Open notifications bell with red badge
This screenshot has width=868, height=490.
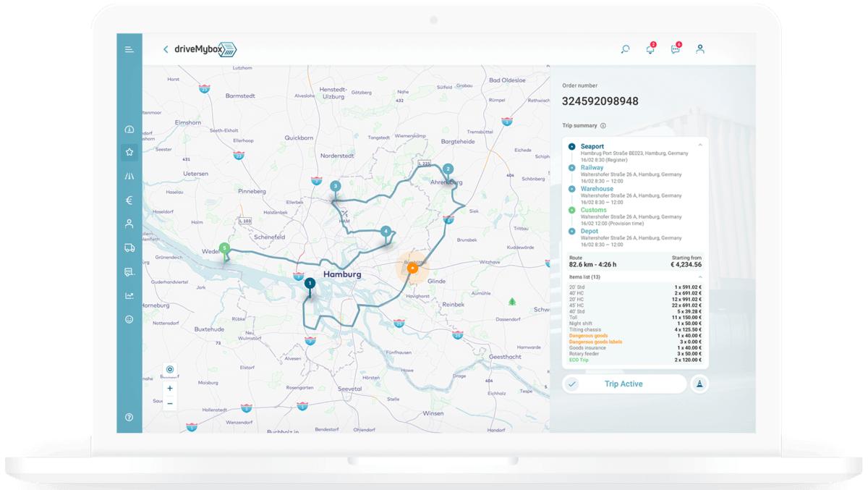650,48
